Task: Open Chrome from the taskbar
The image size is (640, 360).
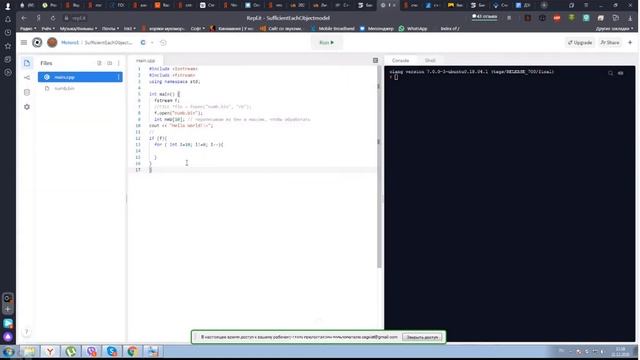Action: (x=132, y=351)
